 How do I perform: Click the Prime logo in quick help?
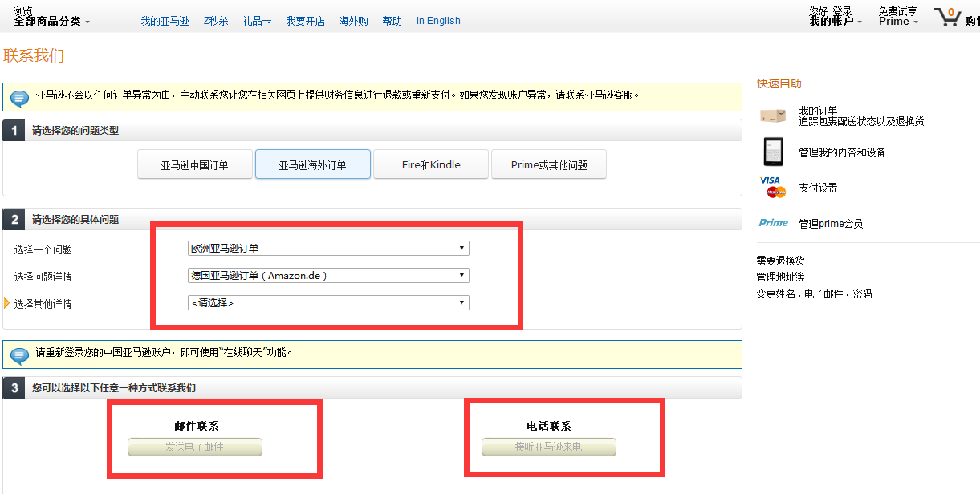point(774,223)
